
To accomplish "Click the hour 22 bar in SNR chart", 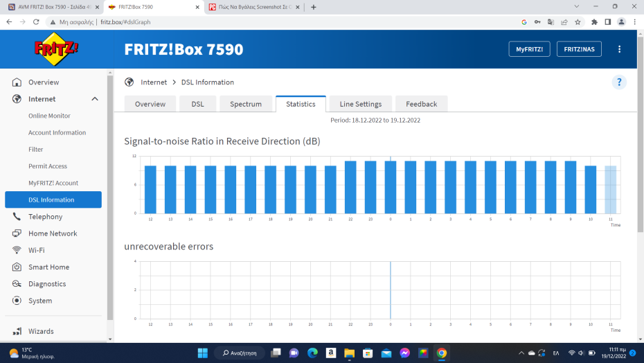I will pyautogui.click(x=350, y=187).
